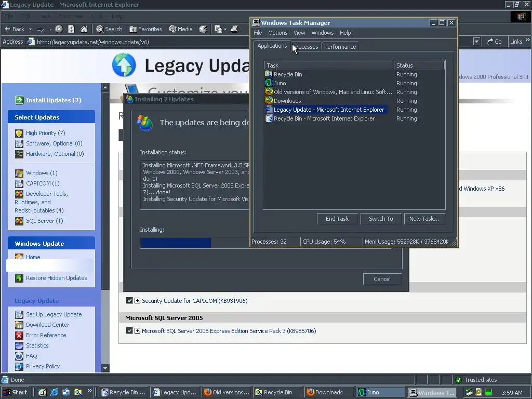532x399 pixels.
Task: Click the IE Back arrow button
Action: click(14, 29)
